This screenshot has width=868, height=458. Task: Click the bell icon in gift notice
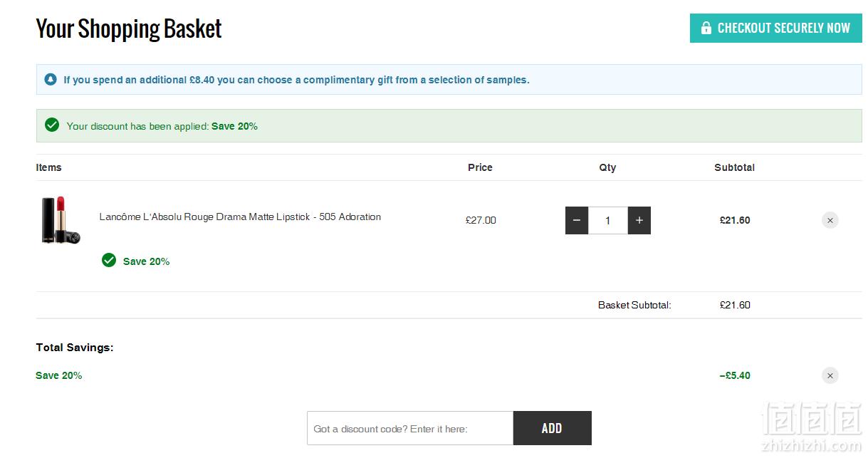coord(51,80)
